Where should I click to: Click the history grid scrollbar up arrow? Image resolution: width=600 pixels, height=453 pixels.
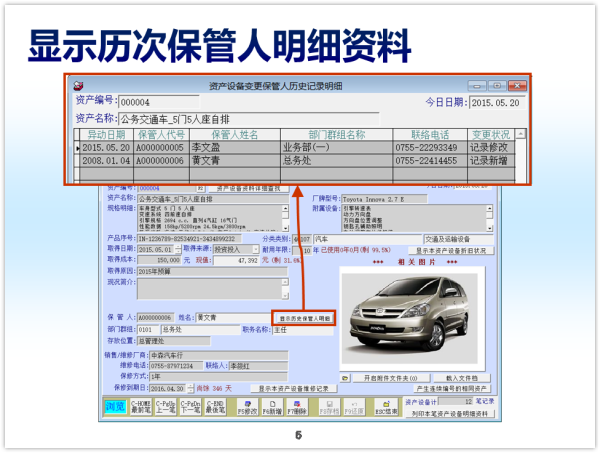(x=520, y=134)
